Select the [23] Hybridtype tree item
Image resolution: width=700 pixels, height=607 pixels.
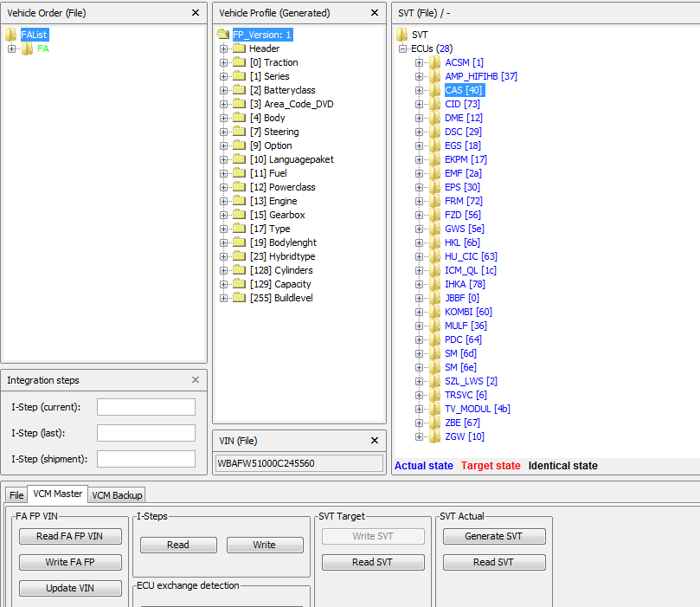coord(283,256)
